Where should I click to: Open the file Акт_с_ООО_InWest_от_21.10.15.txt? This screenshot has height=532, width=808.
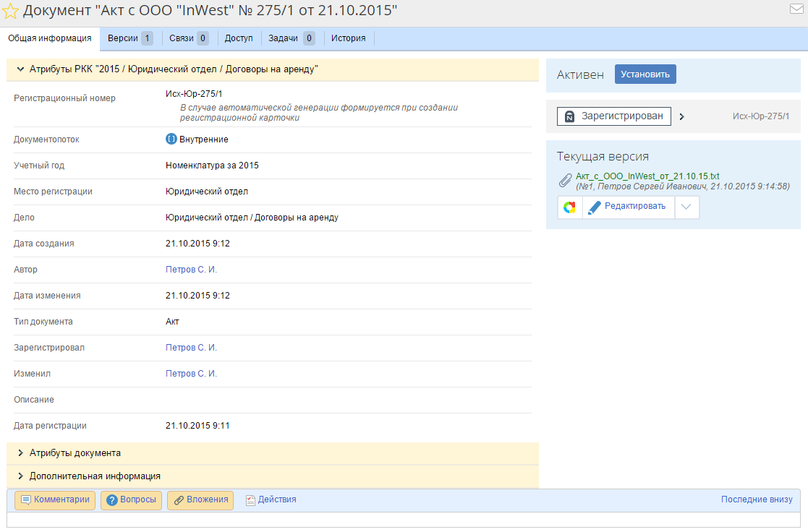[x=647, y=176]
